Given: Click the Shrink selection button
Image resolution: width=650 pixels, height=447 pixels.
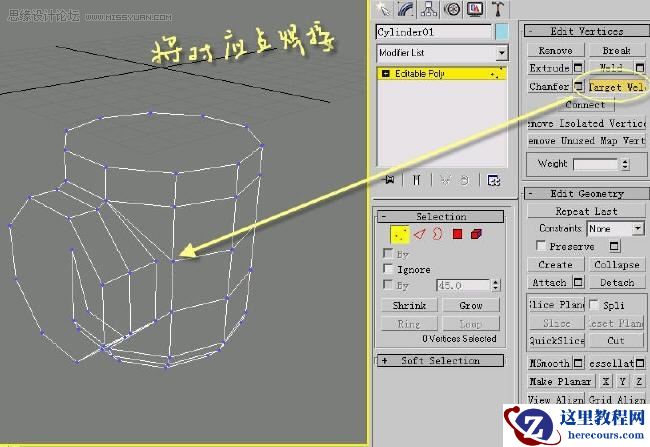Looking at the screenshot, I should 409,306.
